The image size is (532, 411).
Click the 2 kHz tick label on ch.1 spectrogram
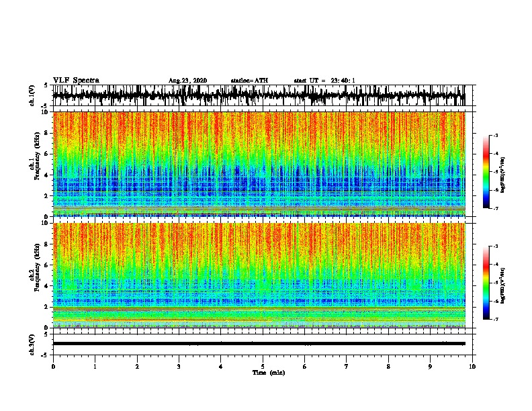point(47,195)
